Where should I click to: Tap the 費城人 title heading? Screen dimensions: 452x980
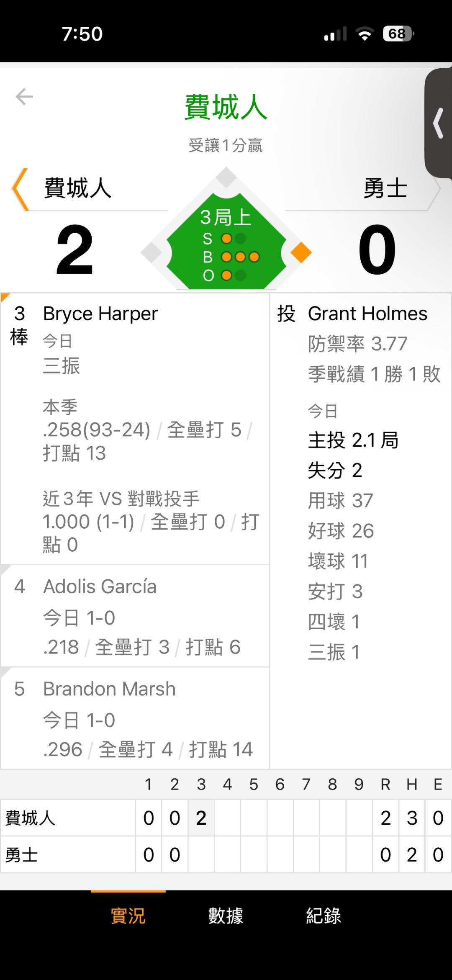coord(226,107)
